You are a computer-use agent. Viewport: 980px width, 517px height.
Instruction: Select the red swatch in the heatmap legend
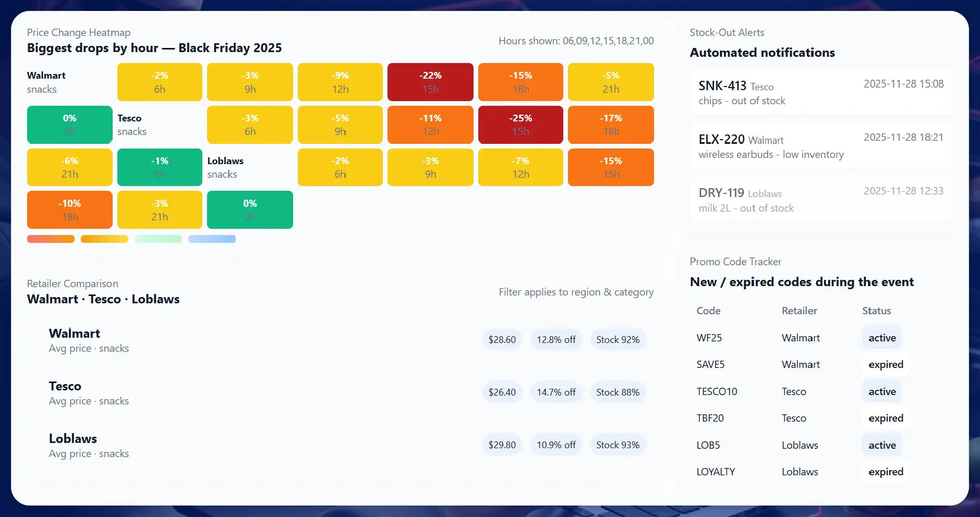point(51,239)
